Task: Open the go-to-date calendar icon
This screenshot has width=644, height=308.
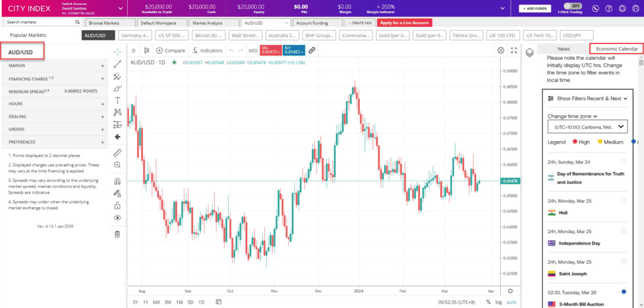Action: tap(219, 302)
